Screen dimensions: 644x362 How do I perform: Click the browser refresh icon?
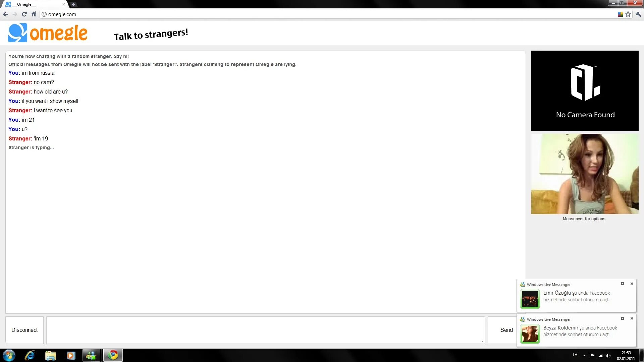click(x=24, y=14)
